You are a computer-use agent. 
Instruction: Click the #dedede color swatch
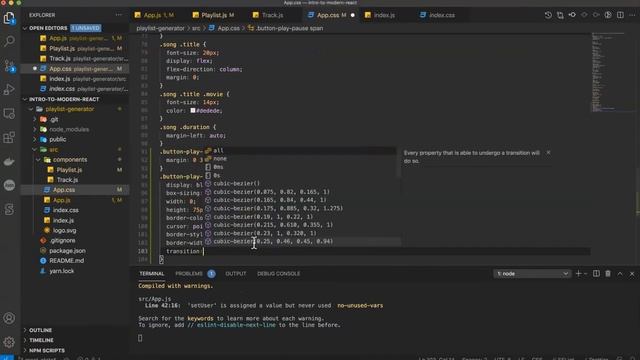click(x=193, y=110)
